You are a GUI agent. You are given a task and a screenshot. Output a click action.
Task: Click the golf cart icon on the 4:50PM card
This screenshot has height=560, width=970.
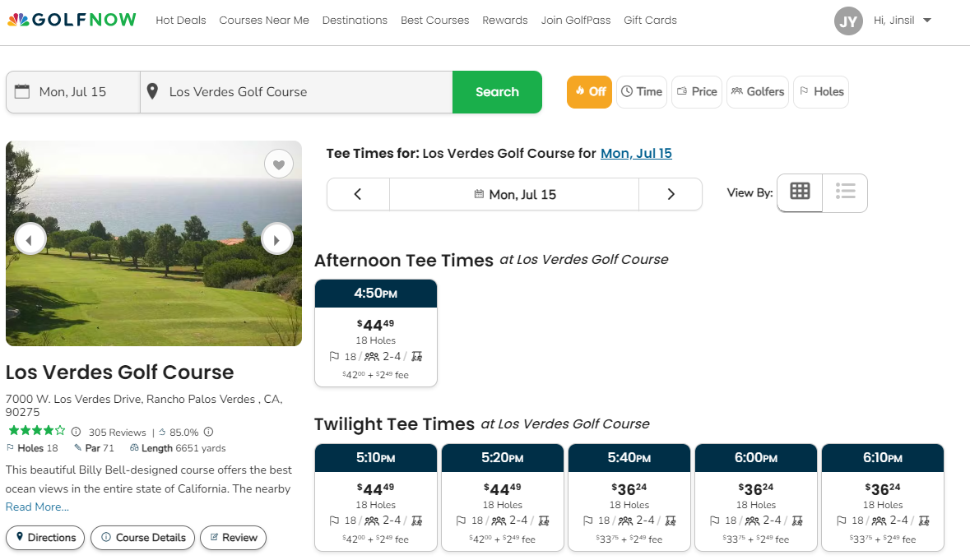click(x=417, y=356)
